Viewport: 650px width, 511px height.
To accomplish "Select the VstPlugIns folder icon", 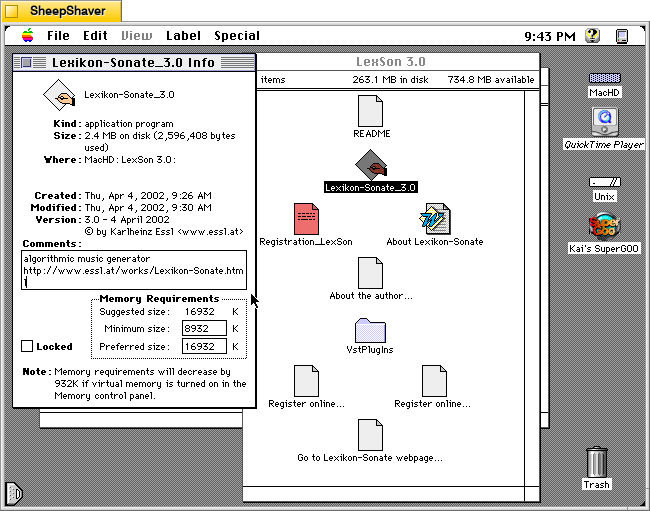I will click(x=370, y=330).
